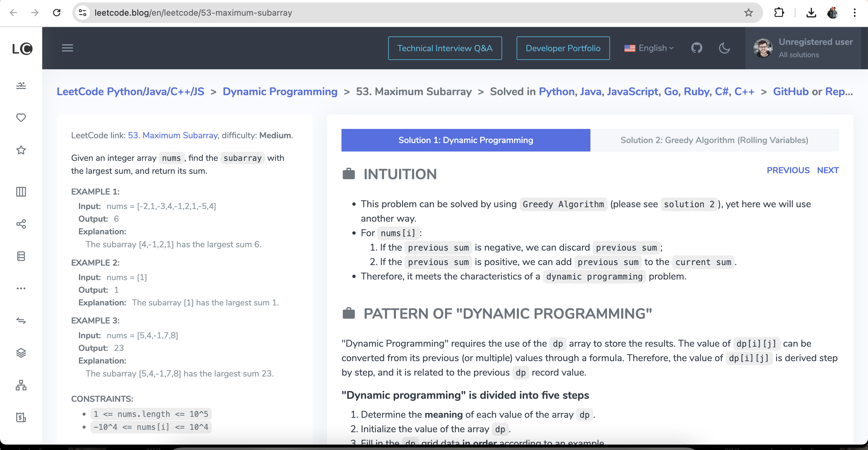Click the columns icon in the left sidebar
Viewport: 868px width, 450px height.
[x=21, y=192]
